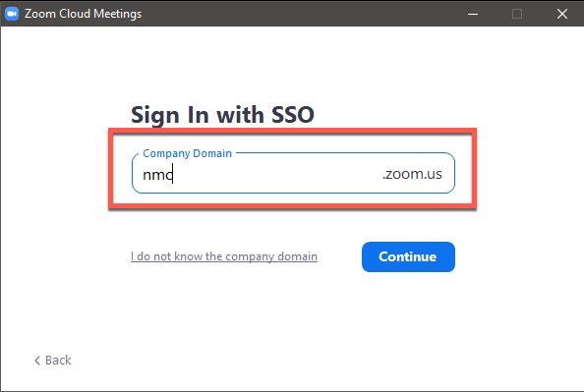Click the "Company Domain" field label
The width and height of the screenshot is (584, 392).
pos(188,153)
